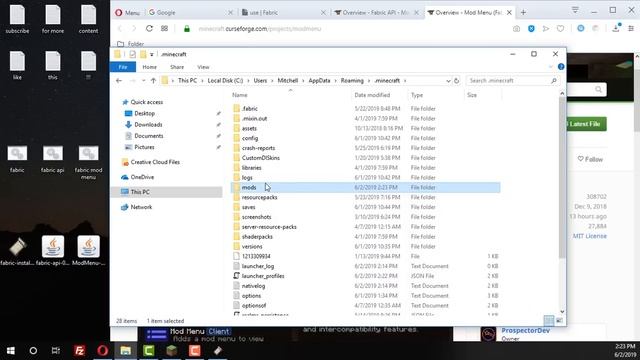Click Explorer vertical scrollbar
Screen dimensions: 640x360
(x=562, y=178)
